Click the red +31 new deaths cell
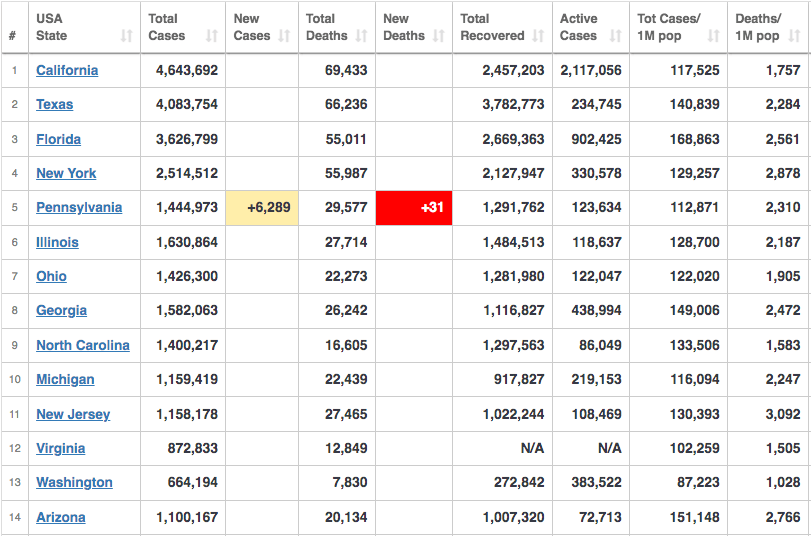The height and width of the screenshot is (536, 811). (x=414, y=208)
